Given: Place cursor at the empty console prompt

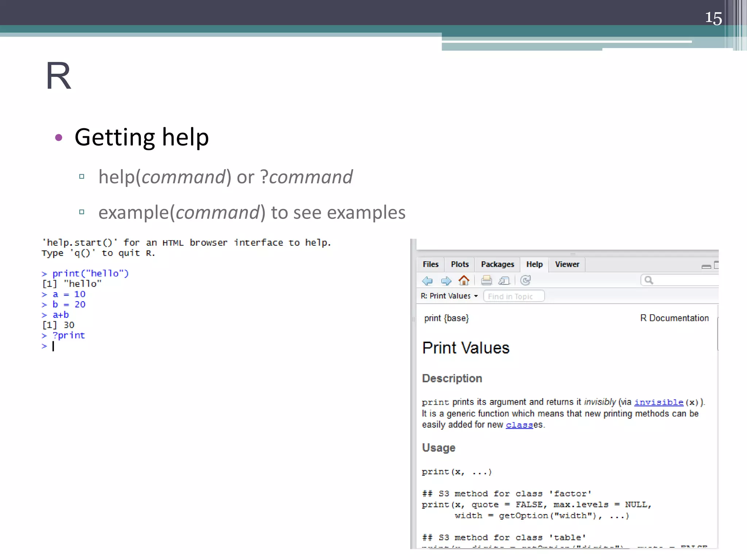Looking at the screenshot, I should (x=53, y=346).
